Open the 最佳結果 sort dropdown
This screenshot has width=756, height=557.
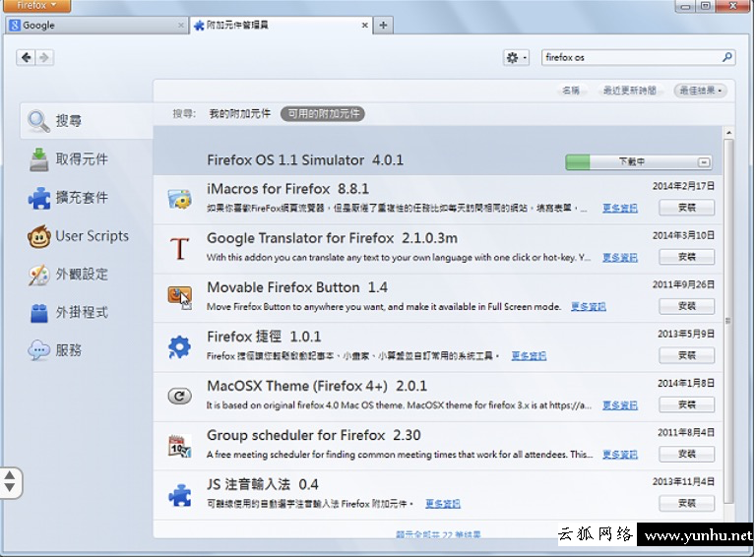[701, 91]
